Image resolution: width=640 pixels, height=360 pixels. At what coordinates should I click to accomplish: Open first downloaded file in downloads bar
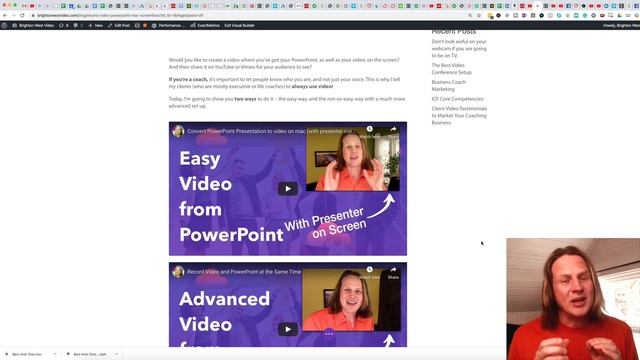pyautogui.click(x=26, y=354)
